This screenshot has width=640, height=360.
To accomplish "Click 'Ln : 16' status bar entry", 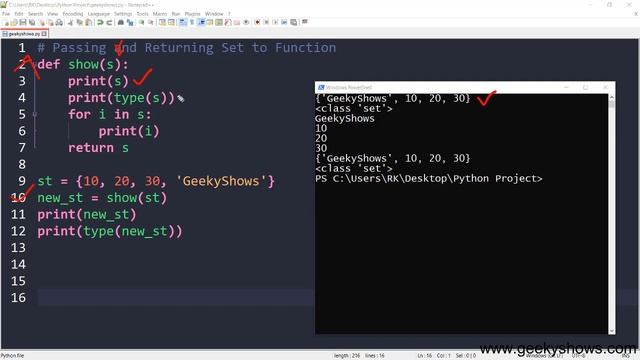I will click(424, 356).
